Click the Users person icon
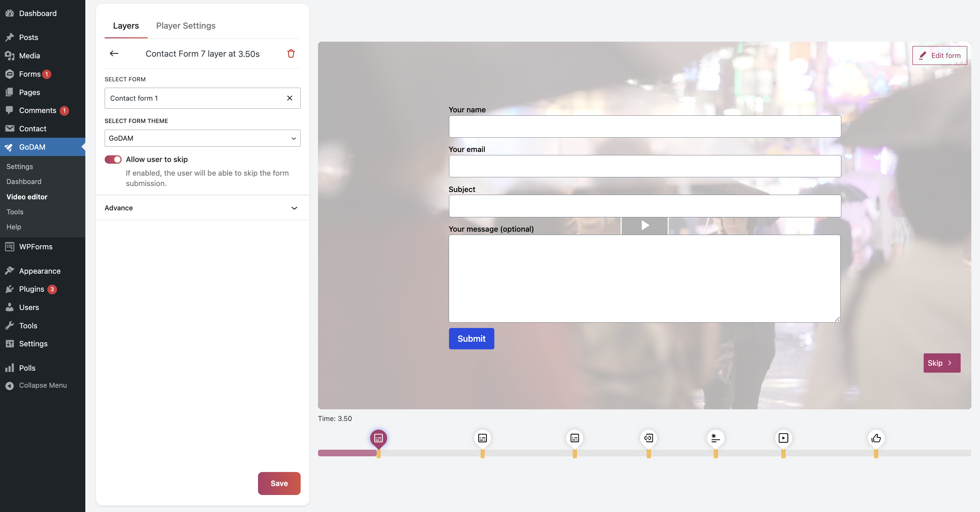The height and width of the screenshot is (512, 980). pos(10,307)
